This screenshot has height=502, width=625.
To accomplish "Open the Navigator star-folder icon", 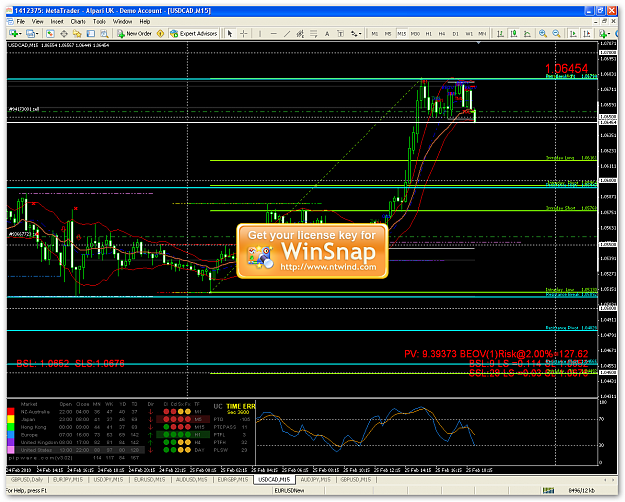I will (77, 34).
